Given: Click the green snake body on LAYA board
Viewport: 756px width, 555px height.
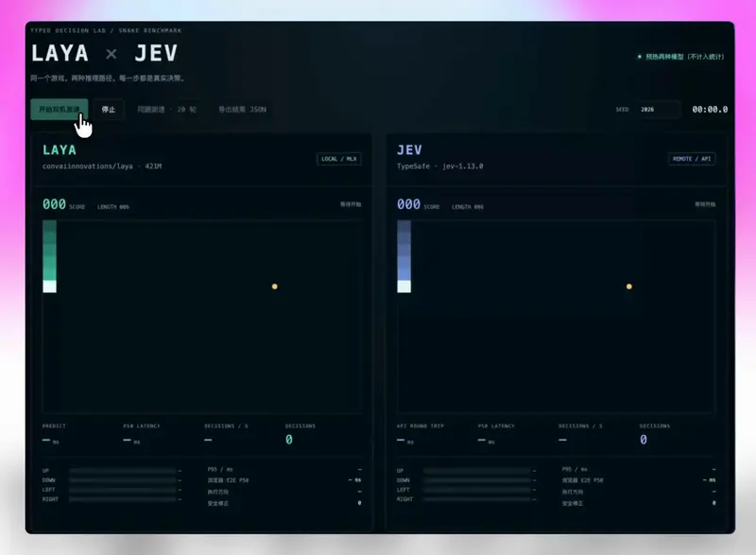Looking at the screenshot, I should coord(50,251).
